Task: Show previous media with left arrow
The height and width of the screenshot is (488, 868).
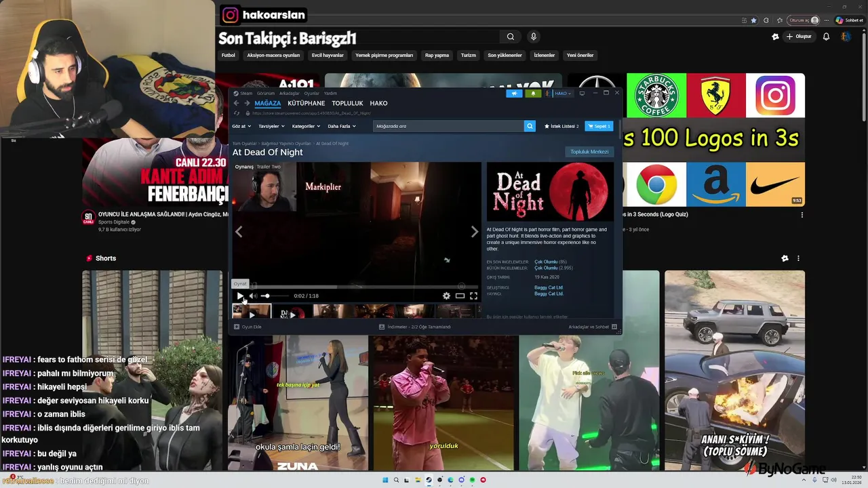Action: 239,232
